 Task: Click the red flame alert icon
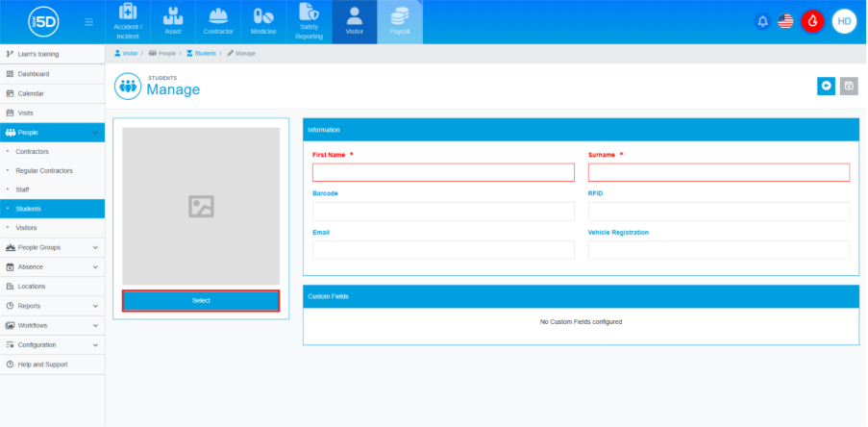click(812, 21)
